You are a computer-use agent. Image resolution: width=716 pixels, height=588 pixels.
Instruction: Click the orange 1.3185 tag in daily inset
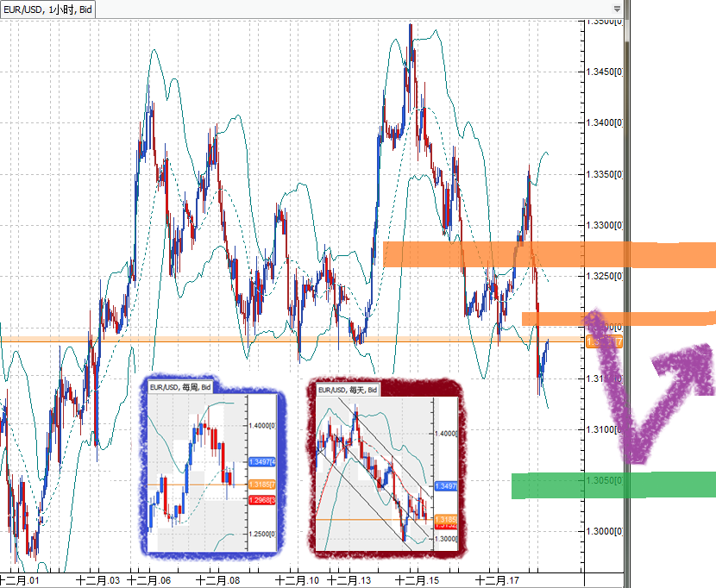[446, 520]
